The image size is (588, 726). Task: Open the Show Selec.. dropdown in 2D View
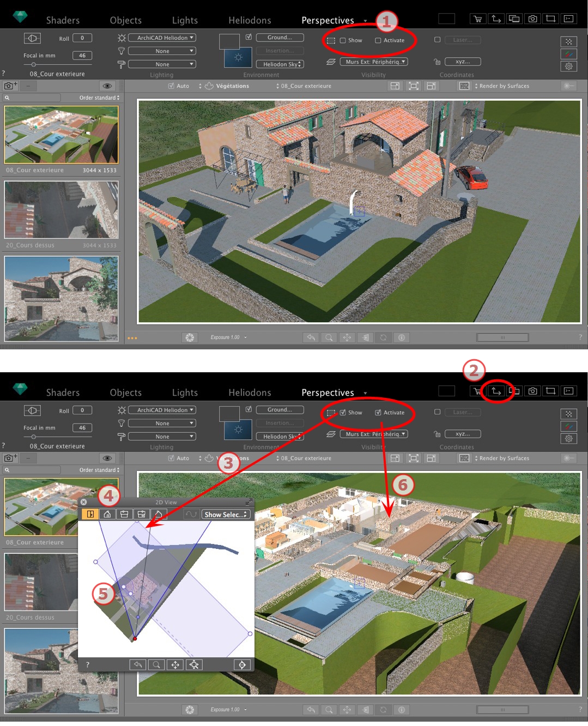pyautogui.click(x=226, y=515)
